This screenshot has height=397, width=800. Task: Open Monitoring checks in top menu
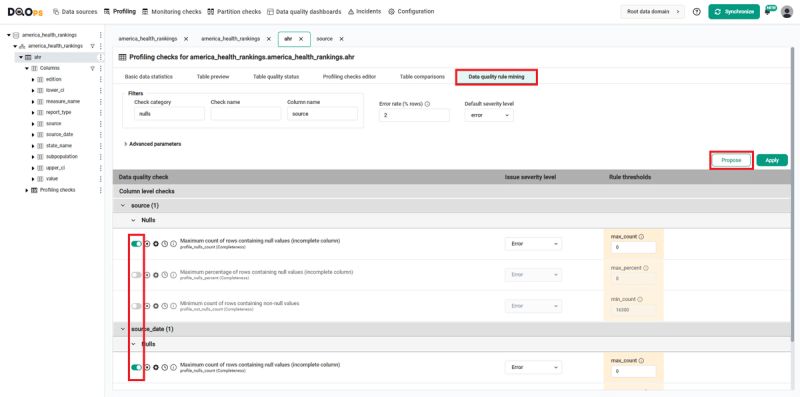[x=171, y=11]
